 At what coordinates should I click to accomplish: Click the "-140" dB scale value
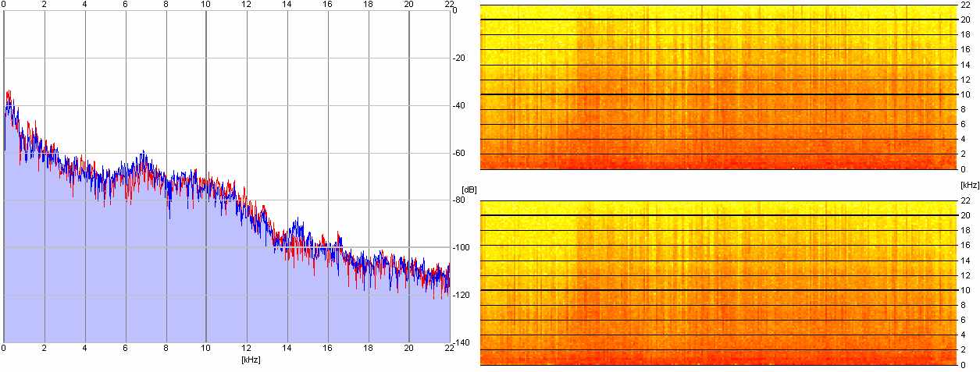(x=461, y=342)
